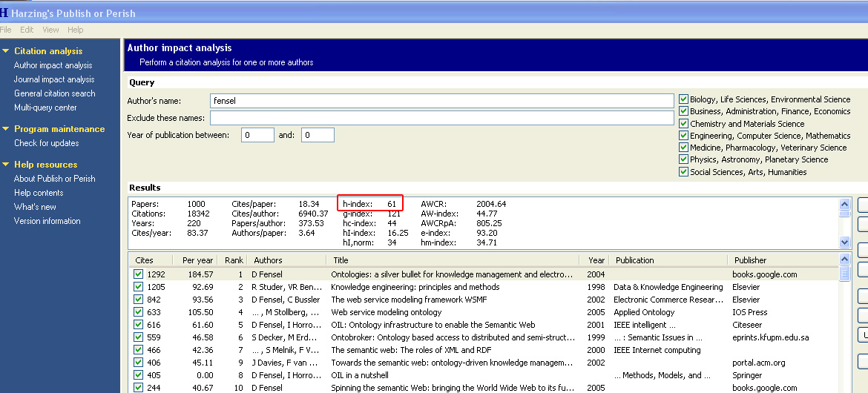Click the AWCR value 2004.64
Screen dimensions: 868x393
point(491,204)
